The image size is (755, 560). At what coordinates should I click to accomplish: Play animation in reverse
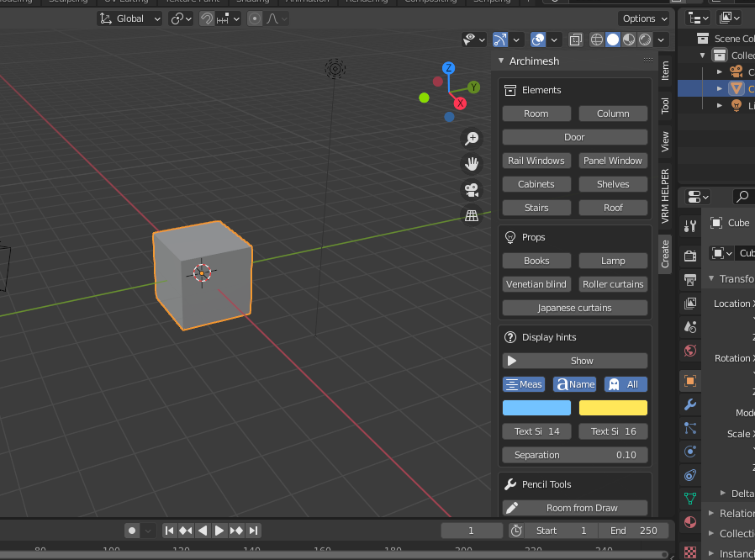[203, 531]
